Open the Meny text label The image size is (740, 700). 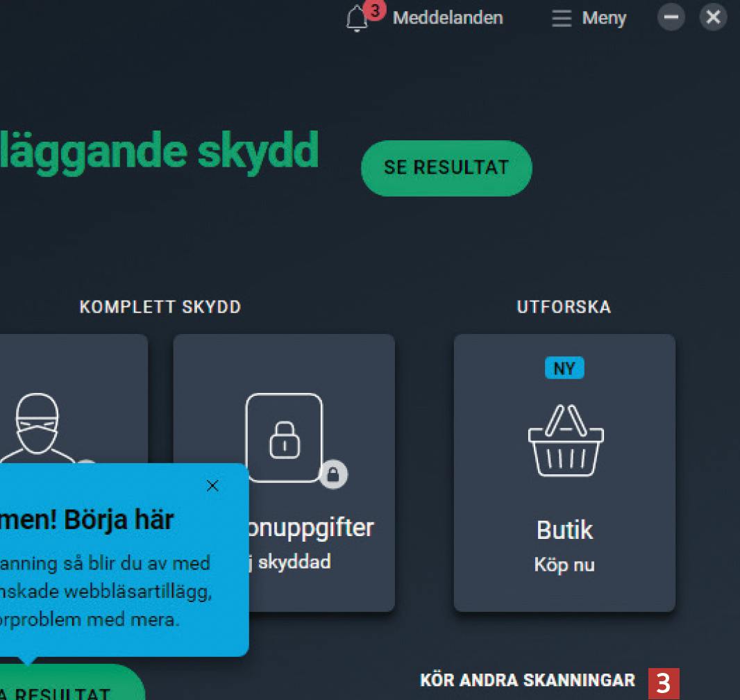pyautogui.click(x=604, y=19)
